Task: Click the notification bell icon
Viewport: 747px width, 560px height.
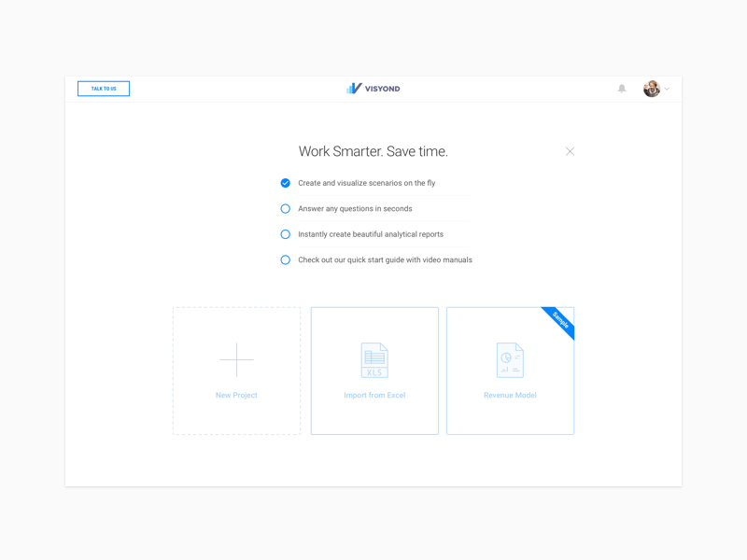Action: [622, 89]
